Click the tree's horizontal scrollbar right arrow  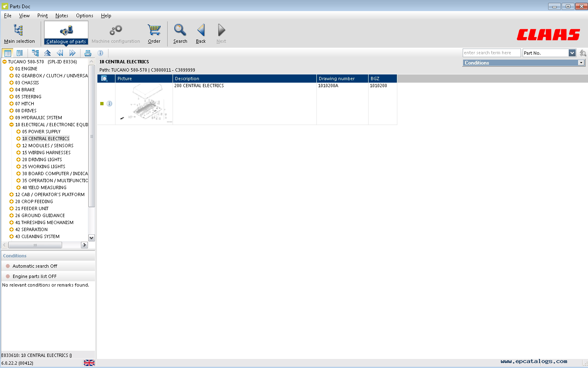84,245
